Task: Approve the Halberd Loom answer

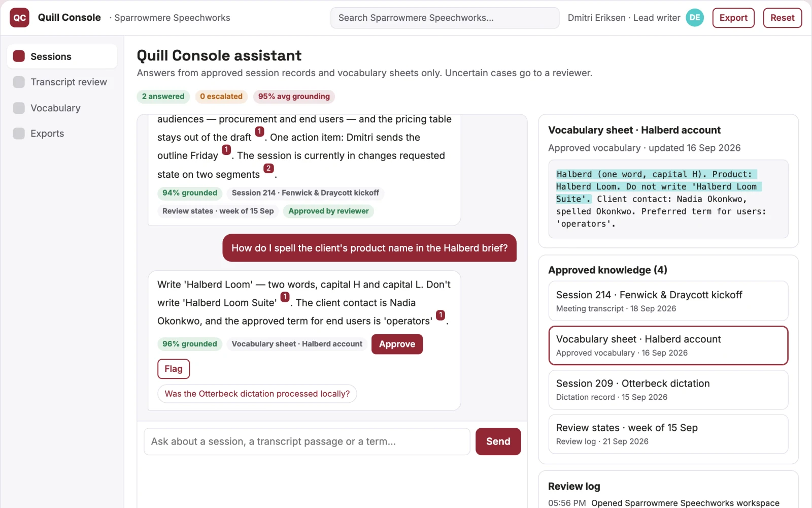Action: tap(397, 344)
